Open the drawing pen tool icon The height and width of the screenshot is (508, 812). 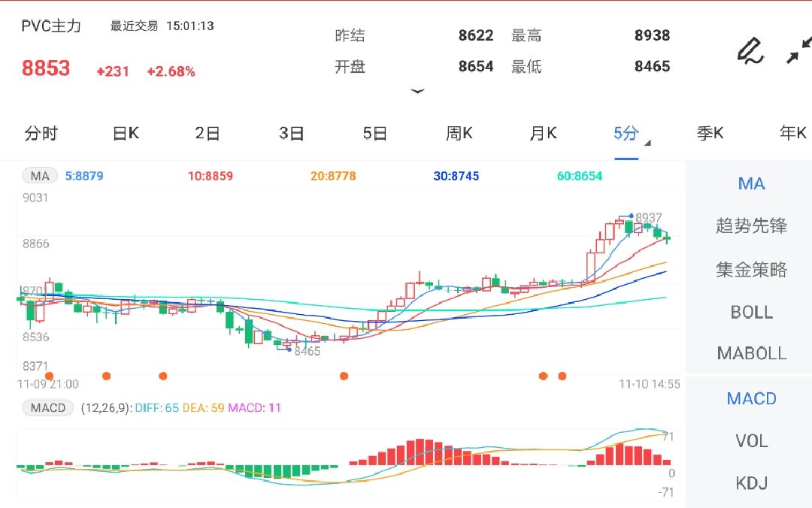pyautogui.click(x=750, y=51)
